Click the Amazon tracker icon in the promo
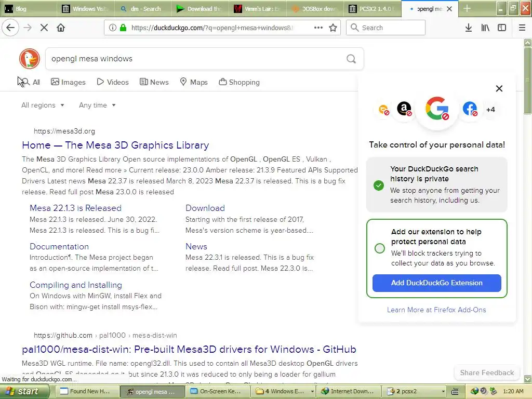The width and height of the screenshot is (532, 399). (404, 109)
